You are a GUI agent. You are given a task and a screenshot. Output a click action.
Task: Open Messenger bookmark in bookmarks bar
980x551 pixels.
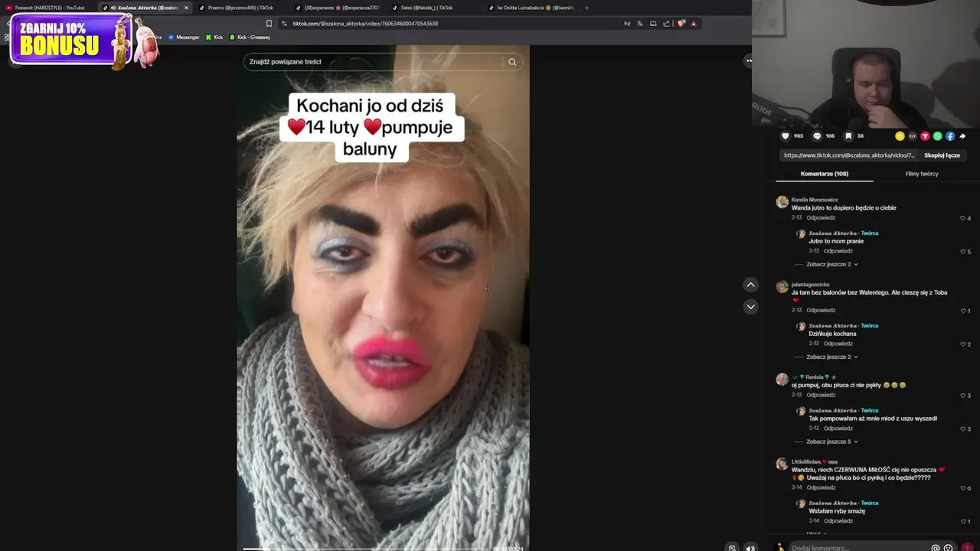coord(184,37)
